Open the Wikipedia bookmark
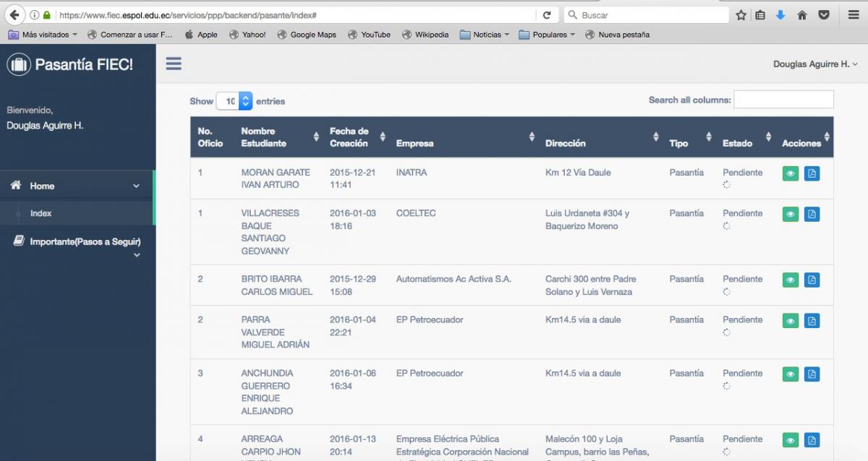 coord(425,35)
